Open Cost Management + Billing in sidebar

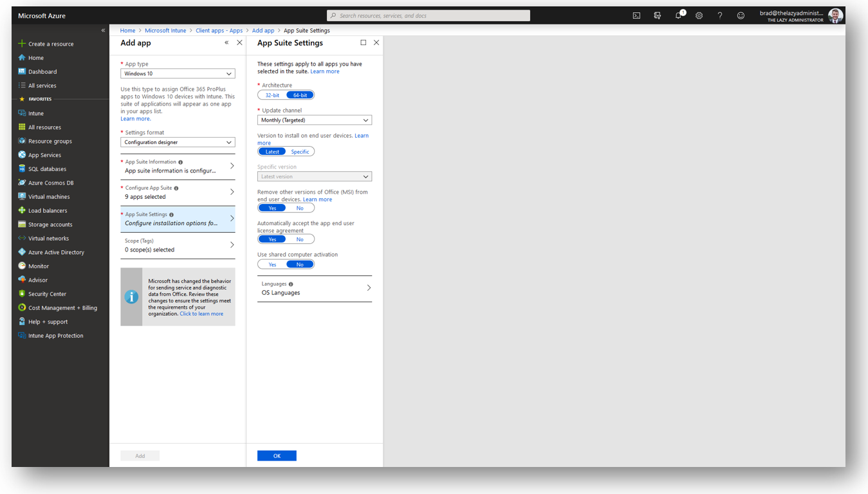click(62, 307)
